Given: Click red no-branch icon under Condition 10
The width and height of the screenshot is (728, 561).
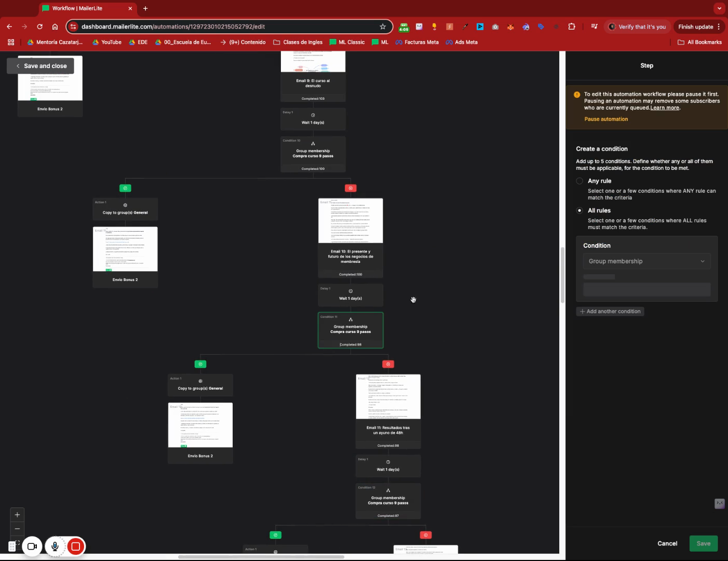Looking at the screenshot, I should click(x=350, y=188).
